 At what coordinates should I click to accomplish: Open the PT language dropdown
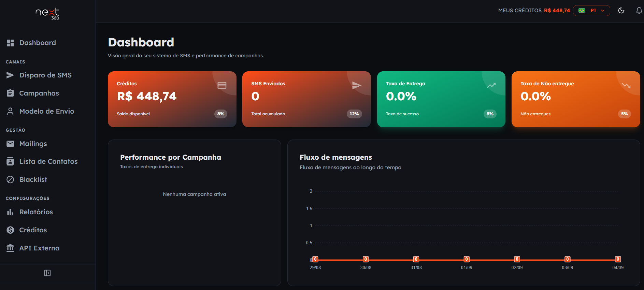(591, 11)
